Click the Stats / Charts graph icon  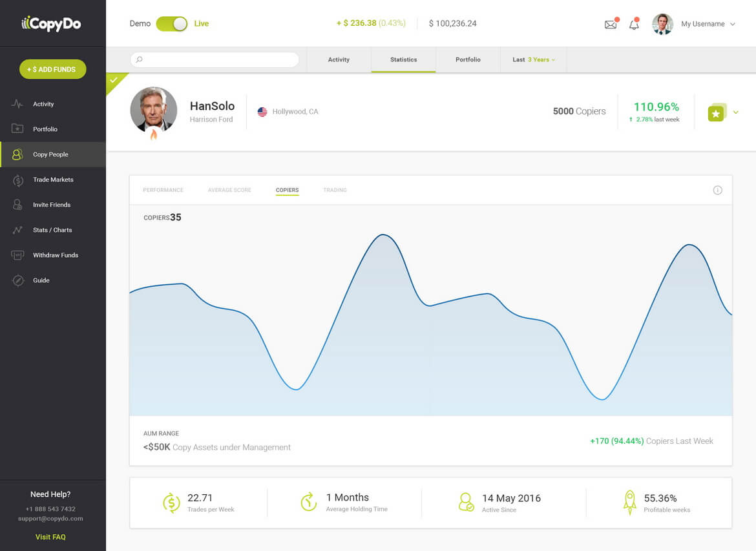pyautogui.click(x=17, y=230)
